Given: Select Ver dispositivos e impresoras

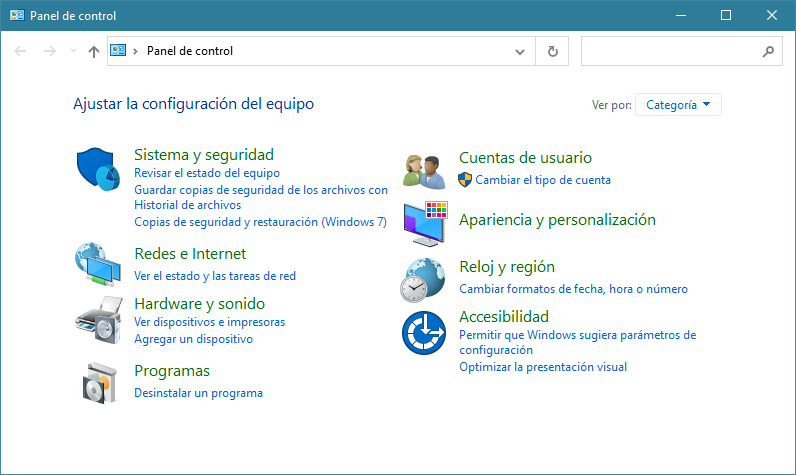Looking at the screenshot, I should tap(209, 322).
